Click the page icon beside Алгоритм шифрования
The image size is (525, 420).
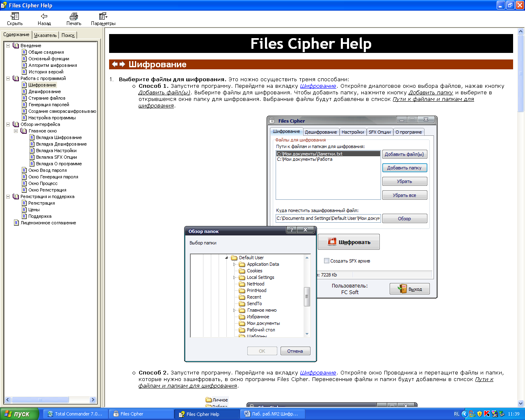(x=24, y=65)
